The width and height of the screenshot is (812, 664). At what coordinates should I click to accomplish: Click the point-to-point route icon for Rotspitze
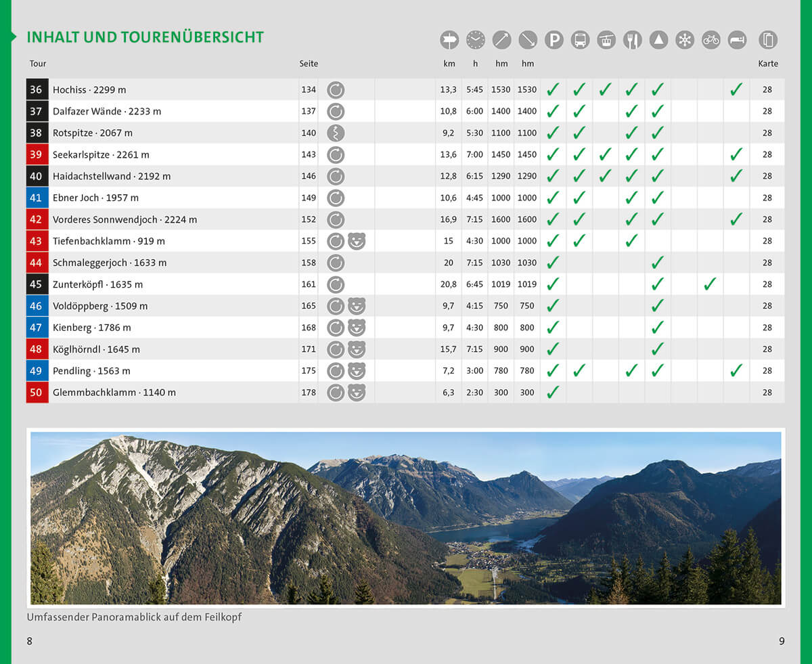coord(336,133)
